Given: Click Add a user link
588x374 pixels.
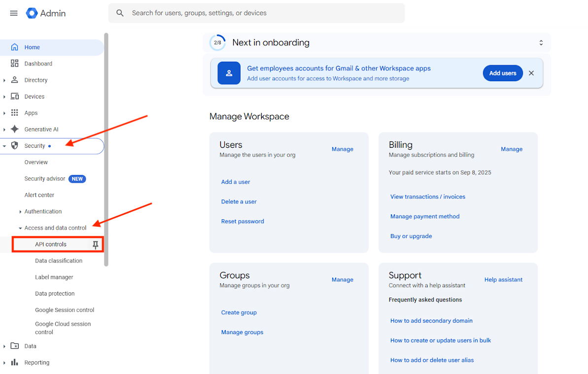Looking at the screenshot, I should coord(236,182).
